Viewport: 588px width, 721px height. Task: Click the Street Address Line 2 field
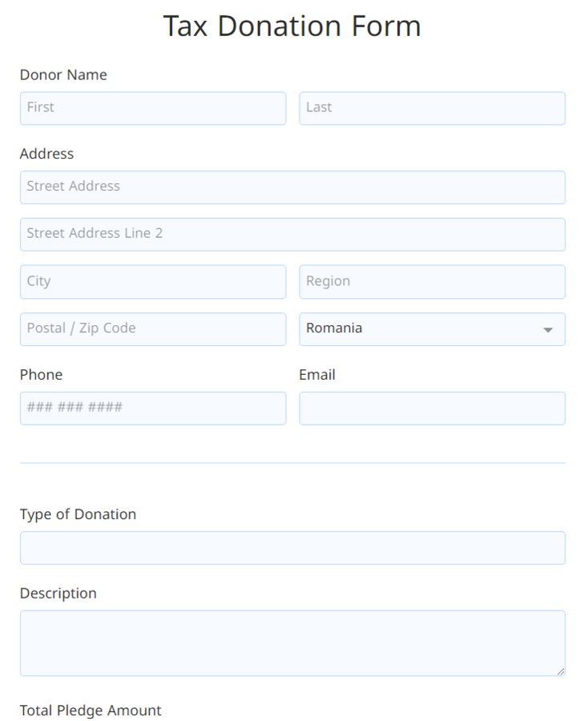pyautogui.click(x=292, y=234)
